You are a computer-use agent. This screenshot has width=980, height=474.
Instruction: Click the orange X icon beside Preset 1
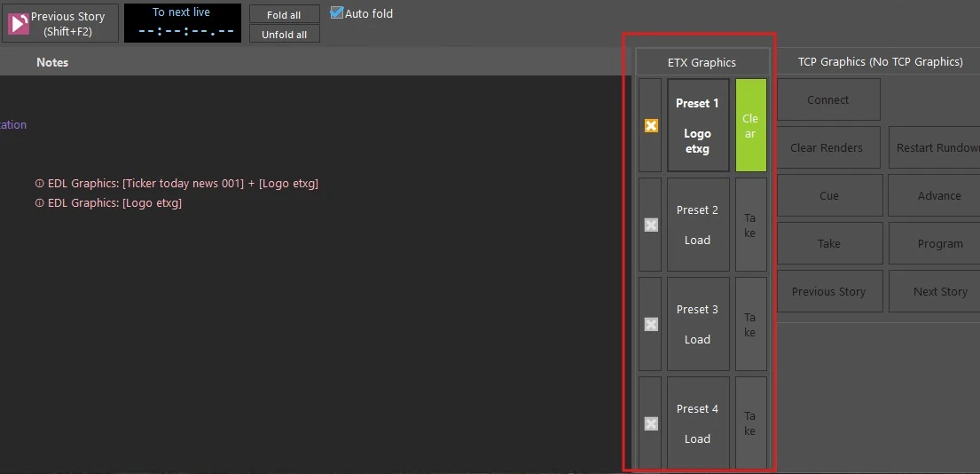coord(651,126)
